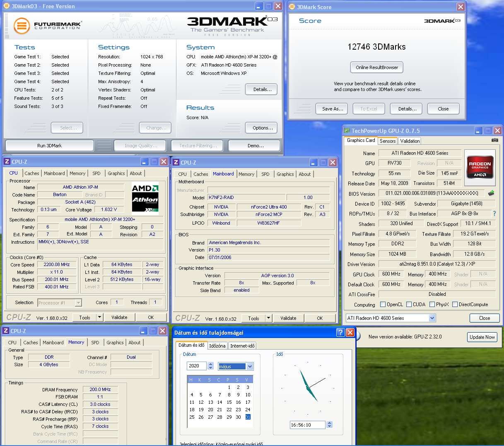Click the time field showing 16:56:10

tap(308, 425)
